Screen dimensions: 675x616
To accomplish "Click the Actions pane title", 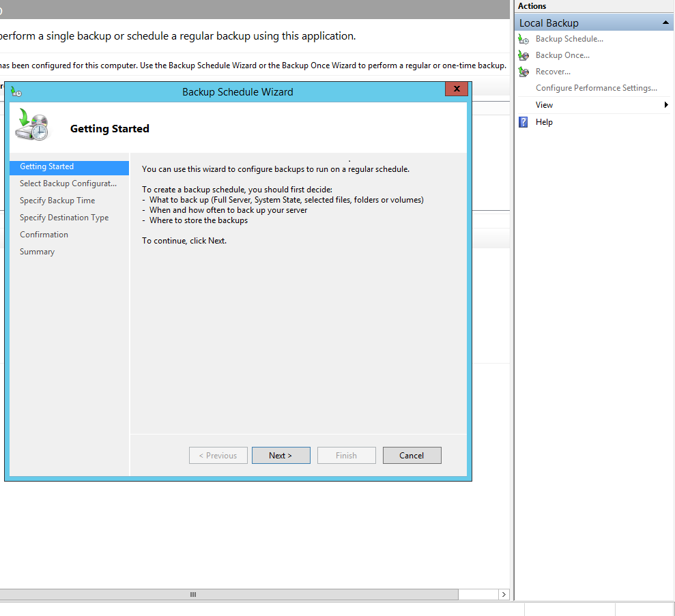I will (x=532, y=6).
